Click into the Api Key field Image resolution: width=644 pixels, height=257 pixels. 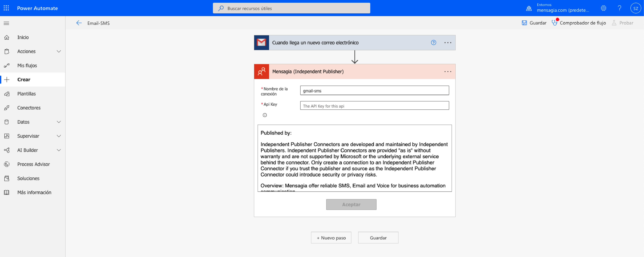(374, 106)
